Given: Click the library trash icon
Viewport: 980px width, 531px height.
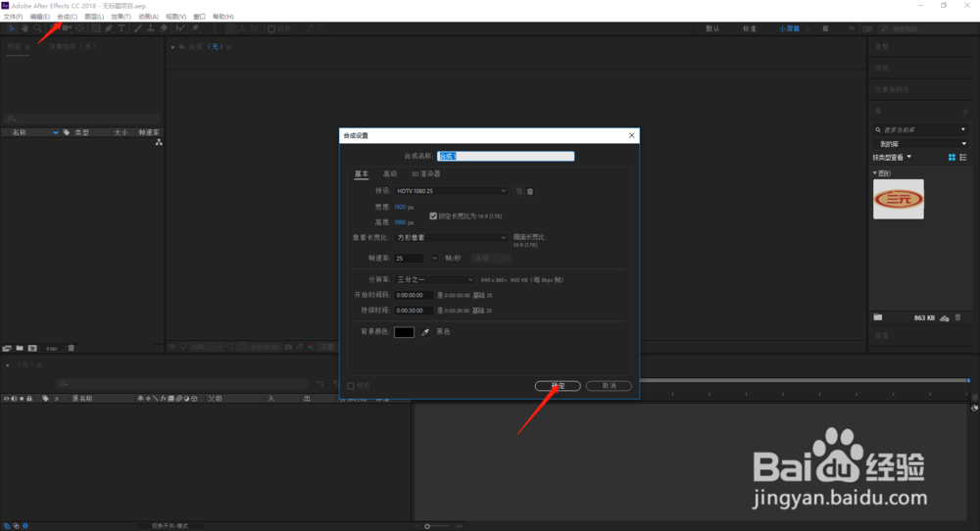Looking at the screenshot, I should (x=958, y=317).
